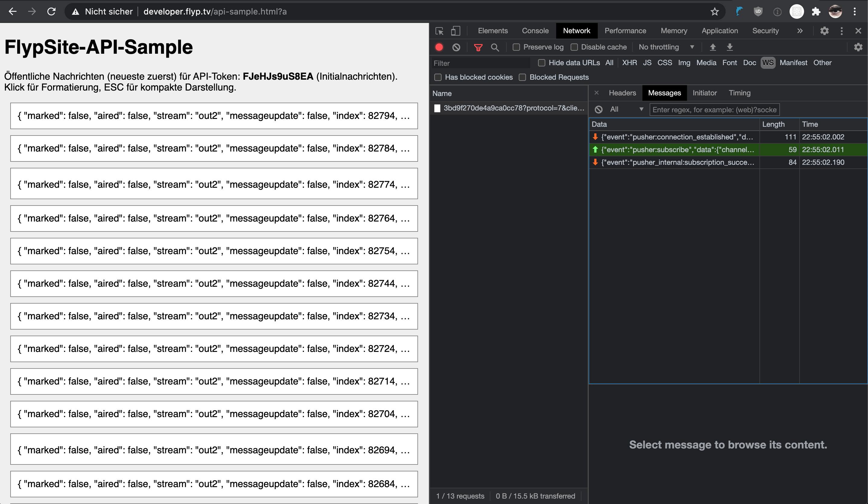Switch to the Console tab
Image resolution: width=868 pixels, height=504 pixels.
(535, 31)
